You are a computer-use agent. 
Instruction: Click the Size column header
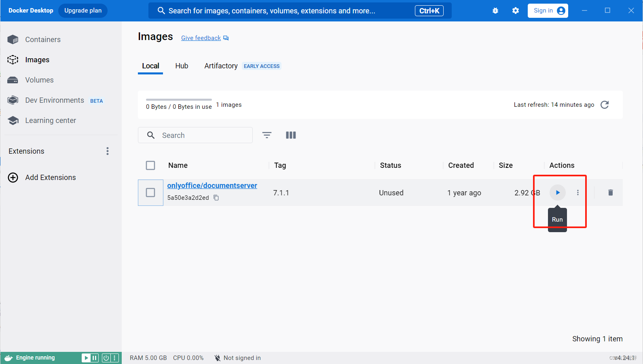[506, 165]
